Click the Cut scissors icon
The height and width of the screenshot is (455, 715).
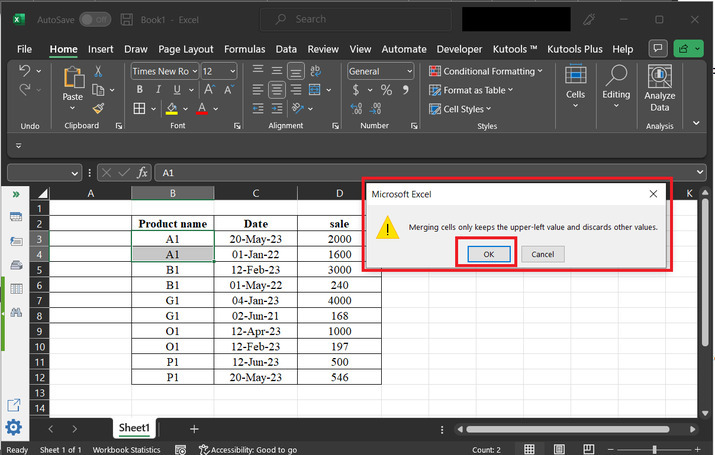(x=98, y=71)
